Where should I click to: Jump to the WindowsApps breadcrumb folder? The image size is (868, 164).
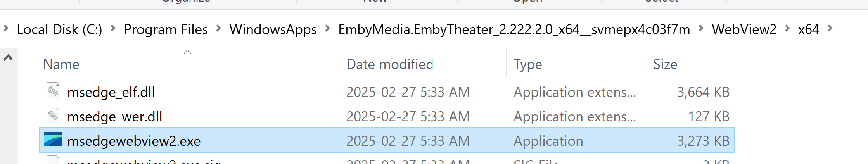coord(273,29)
